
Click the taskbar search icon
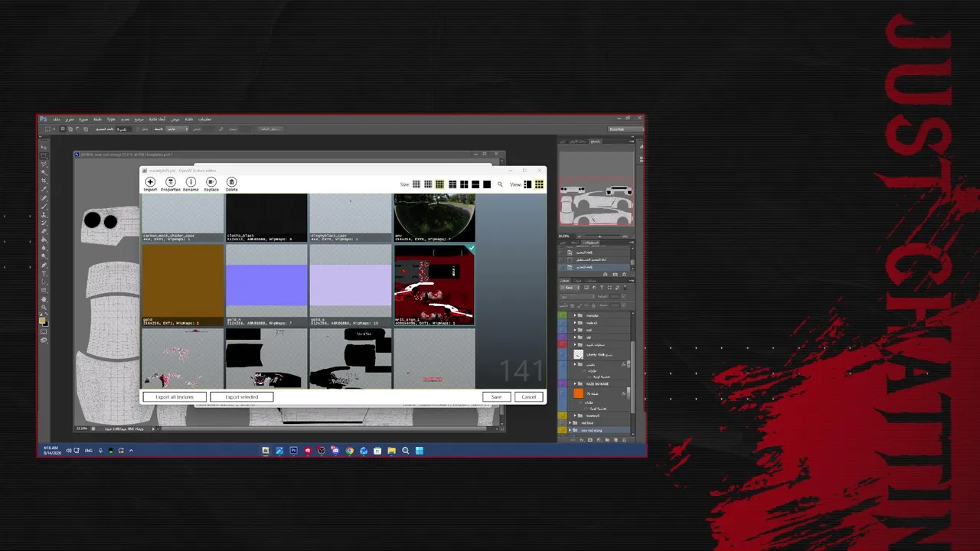click(x=406, y=451)
